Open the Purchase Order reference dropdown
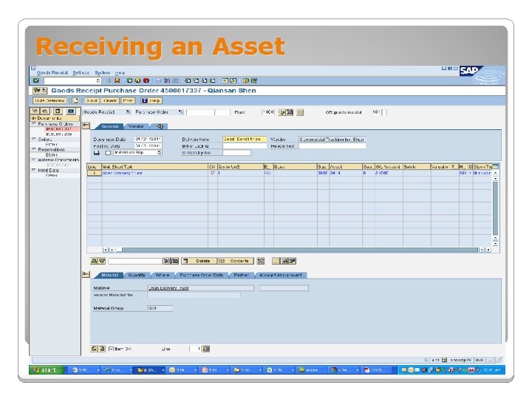This screenshot has height=399, width=532. (180, 112)
